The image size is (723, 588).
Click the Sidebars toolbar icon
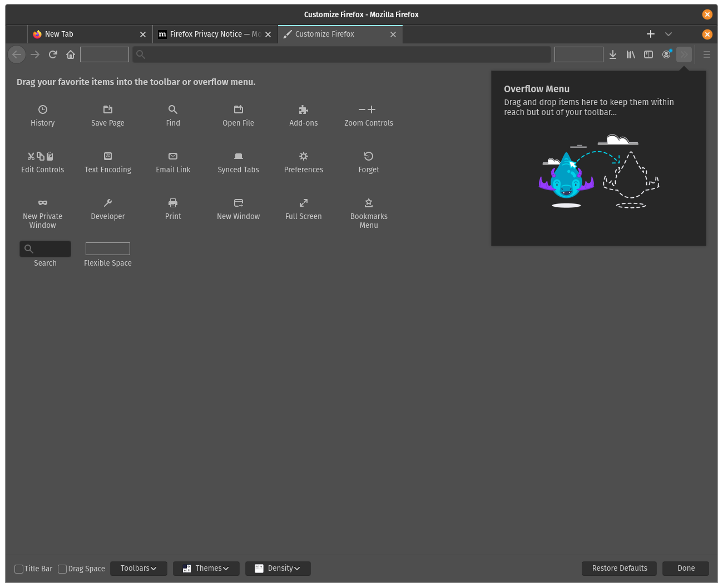tap(648, 54)
